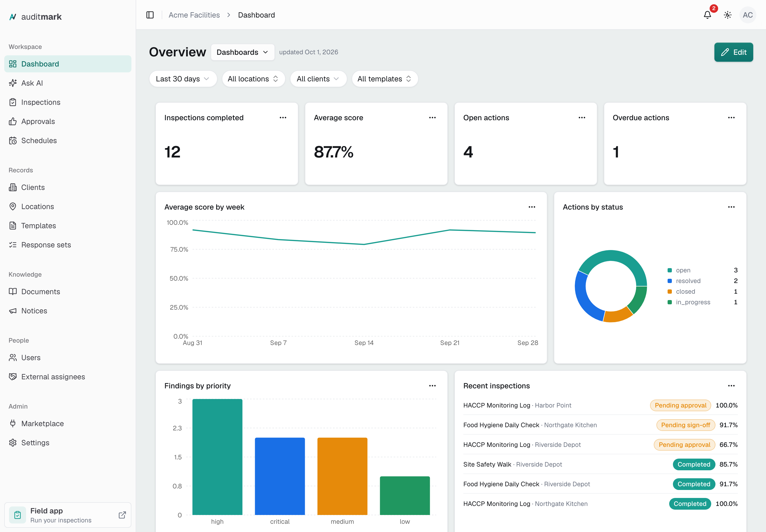Open HACCP Monitoring Log Harbor Point inspection
766x532 pixels.
tap(600, 405)
